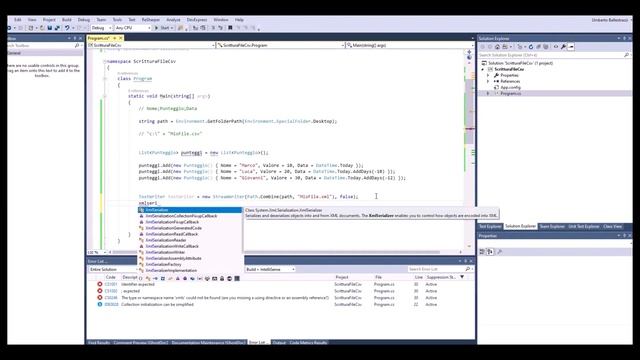Click the Undo icon in toolbar

[67, 28]
